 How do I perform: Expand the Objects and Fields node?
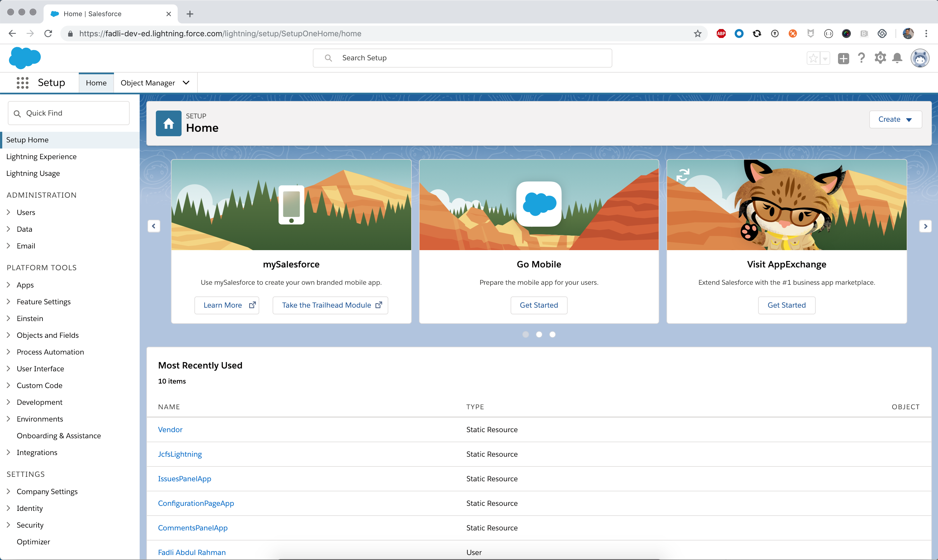pyautogui.click(x=9, y=335)
